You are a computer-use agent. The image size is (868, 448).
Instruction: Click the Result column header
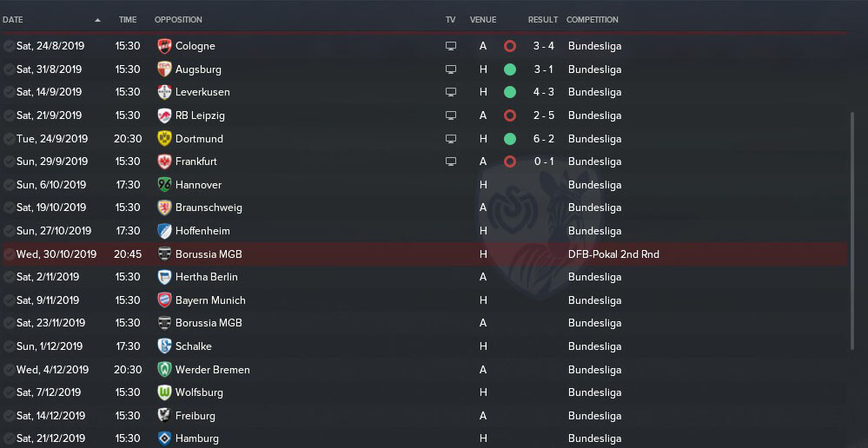pyautogui.click(x=543, y=19)
